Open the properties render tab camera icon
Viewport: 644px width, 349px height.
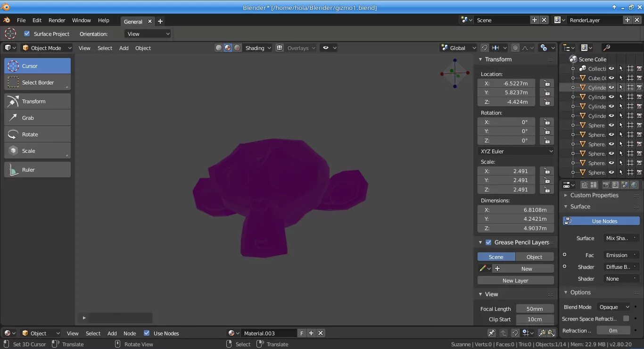[606, 185]
